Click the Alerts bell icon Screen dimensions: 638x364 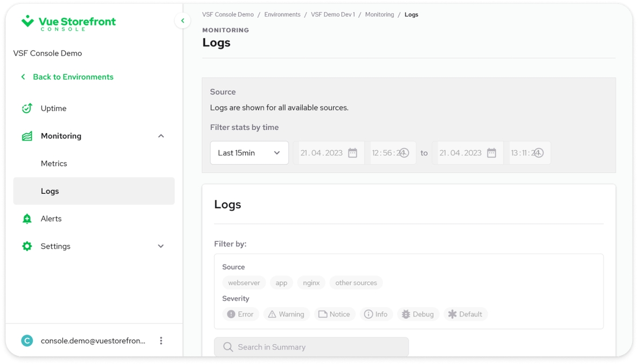click(x=27, y=219)
